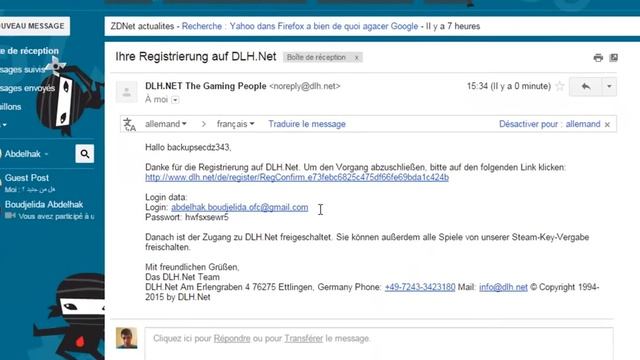Click the translate language icon
Image resolution: width=640 pixels, height=360 pixels.
click(x=129, y=124)
